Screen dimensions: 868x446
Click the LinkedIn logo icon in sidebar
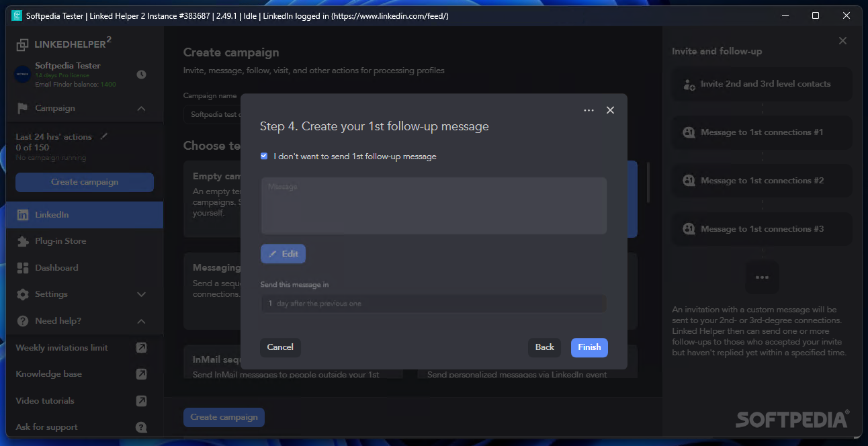(x=23, y=215)
